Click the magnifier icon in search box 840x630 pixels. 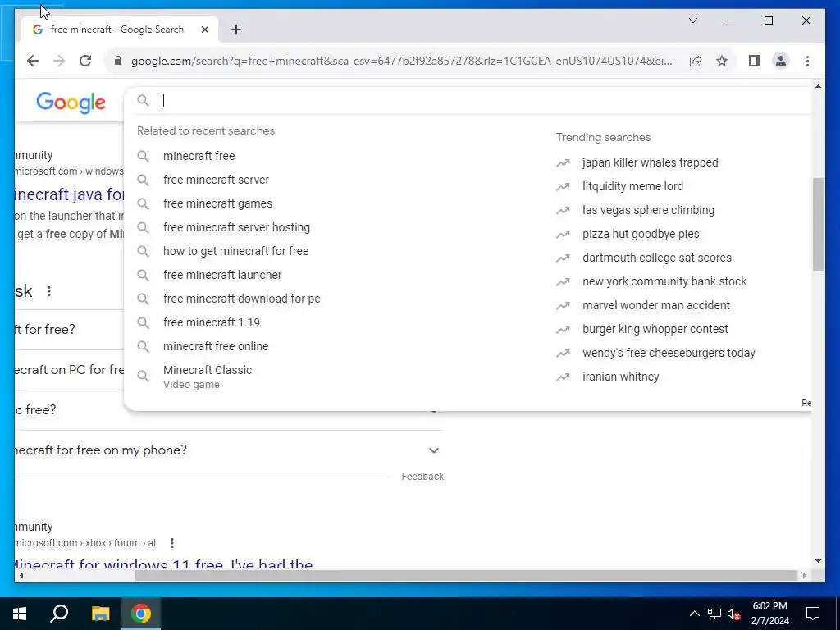pyautogui.click(x=143, y=101)
